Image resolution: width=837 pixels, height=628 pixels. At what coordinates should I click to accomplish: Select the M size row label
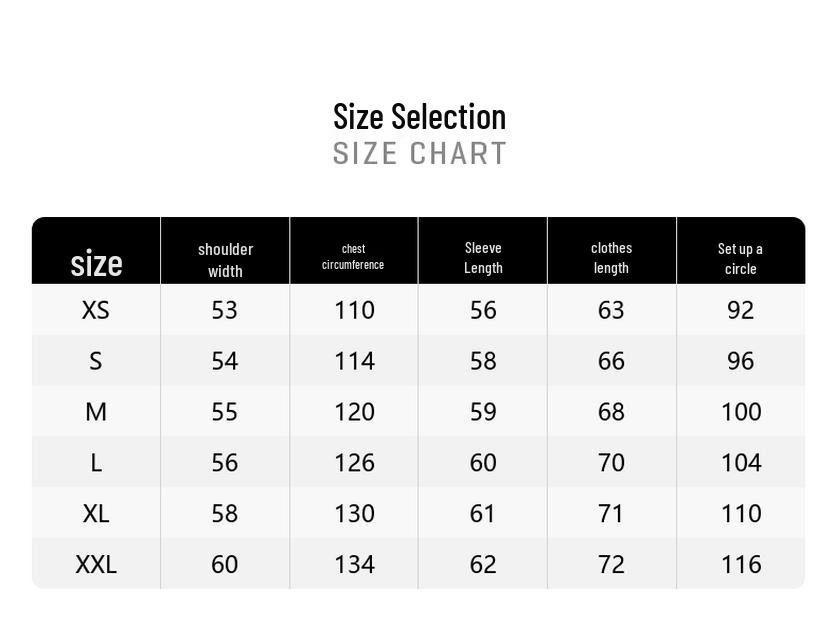tap(96, 412)
